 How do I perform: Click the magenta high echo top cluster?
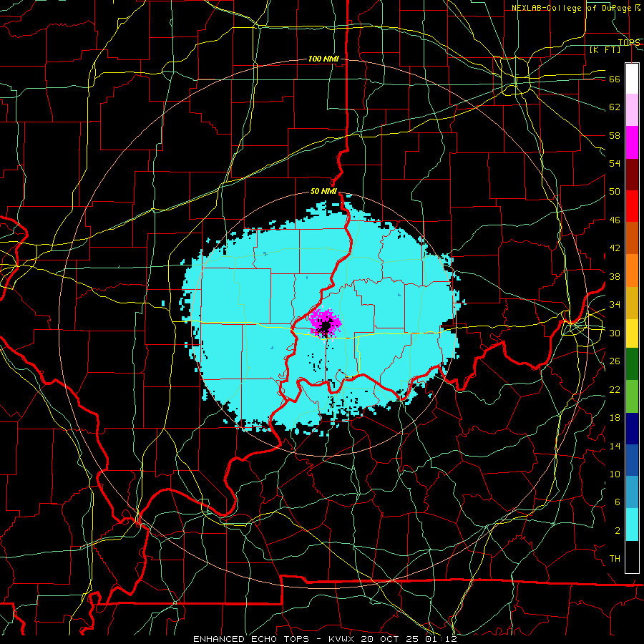pyautogui.click(x=324, y=323)
